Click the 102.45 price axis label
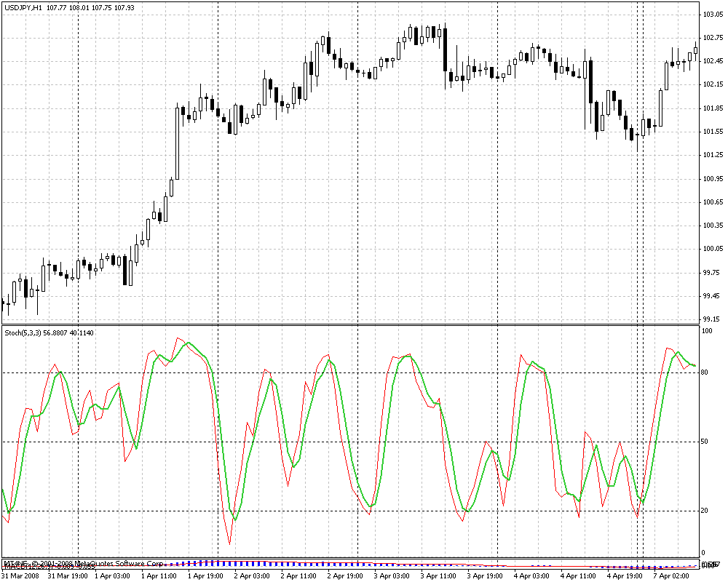This screenshot has width=728, height=582. coord(712,61)
